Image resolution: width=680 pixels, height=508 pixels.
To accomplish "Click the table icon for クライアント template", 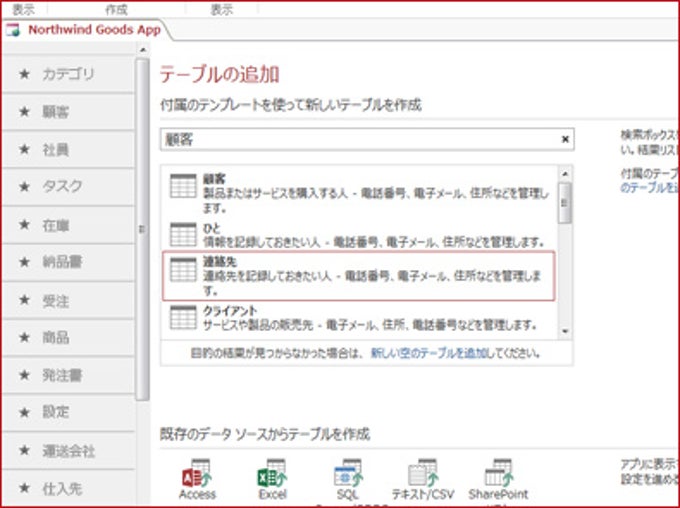I will (x=183, y=318).
